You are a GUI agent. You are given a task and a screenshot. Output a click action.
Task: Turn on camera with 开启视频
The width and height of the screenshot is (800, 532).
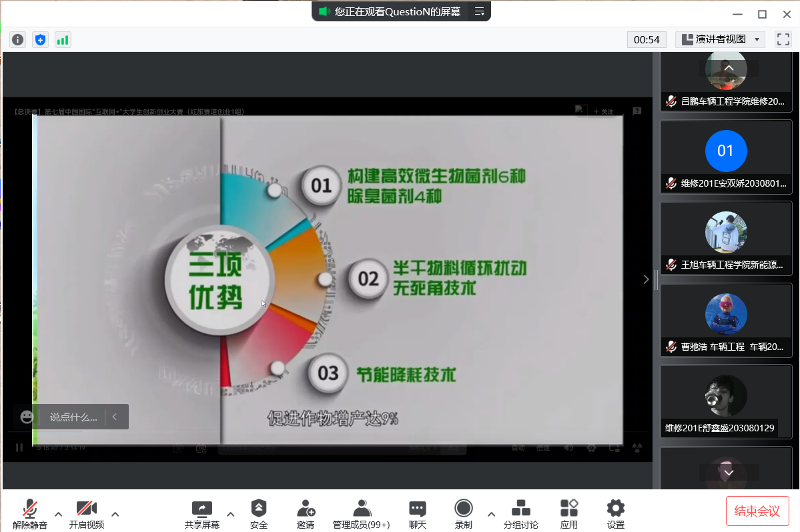(86, 514)
